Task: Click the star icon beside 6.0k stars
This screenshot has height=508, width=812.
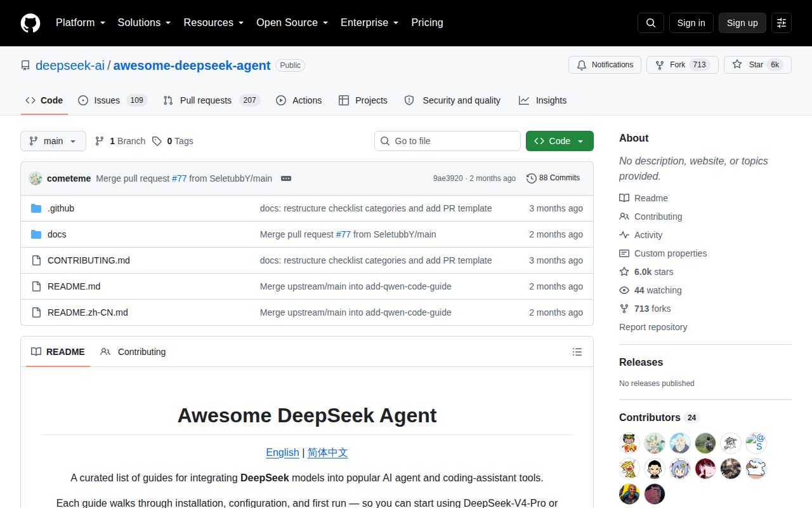Action: [624, 272]
